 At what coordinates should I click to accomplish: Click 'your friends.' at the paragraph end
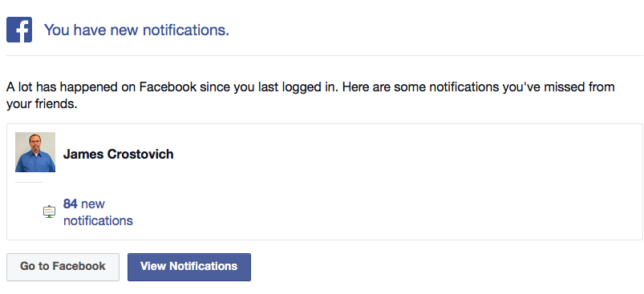[x=42, y=104]
